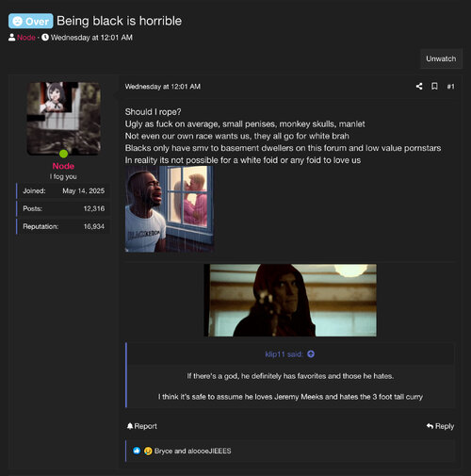The width and height of the screenshot is (471, 476).
Task: Open Node's avatar image
Action: (63, 119)
